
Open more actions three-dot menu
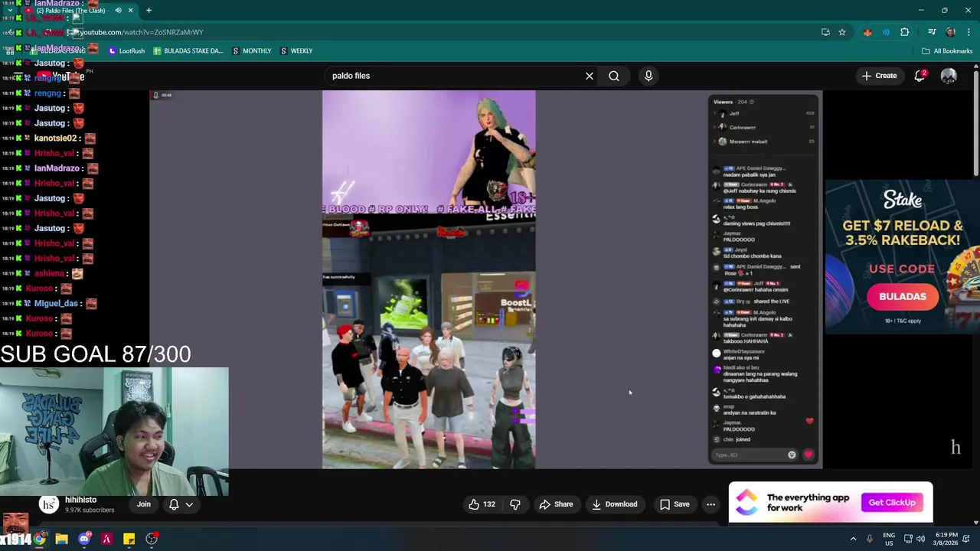(710, 504)
